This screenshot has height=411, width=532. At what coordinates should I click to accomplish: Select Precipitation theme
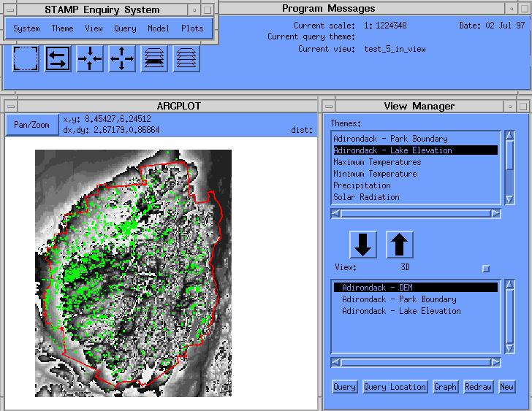click(x=415, y=185)
